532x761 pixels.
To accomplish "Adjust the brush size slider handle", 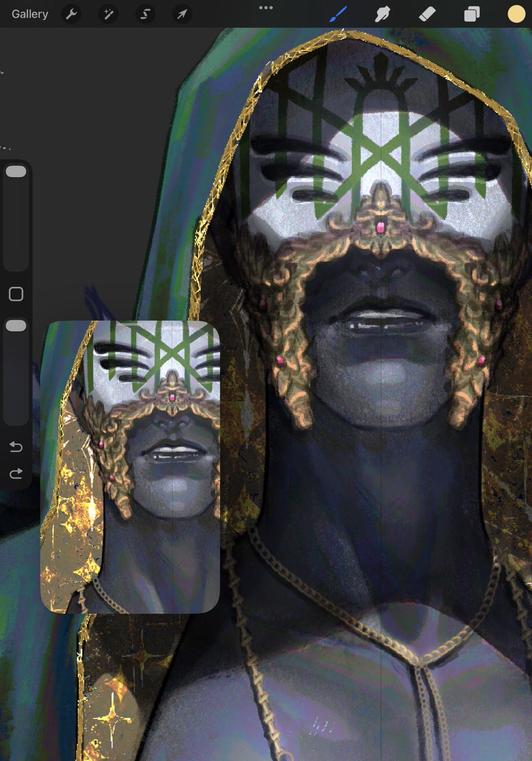I will click(16, 171).
